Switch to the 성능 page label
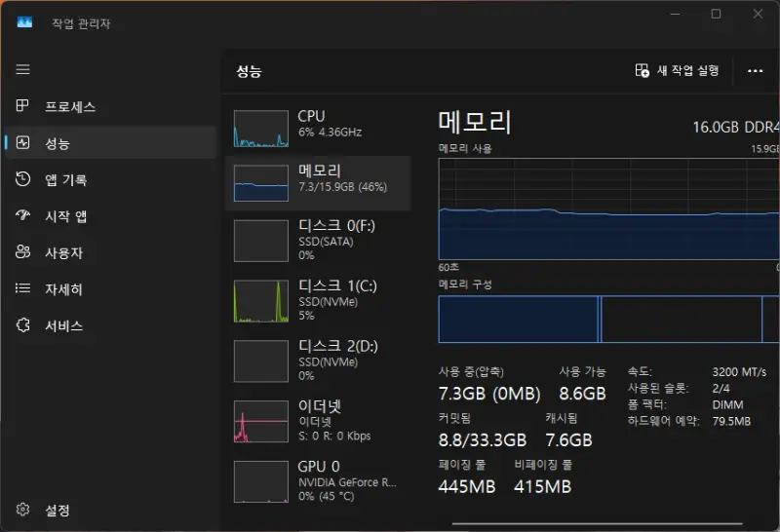The height and width of the screenshot is (532, 780). pos(58,143)
